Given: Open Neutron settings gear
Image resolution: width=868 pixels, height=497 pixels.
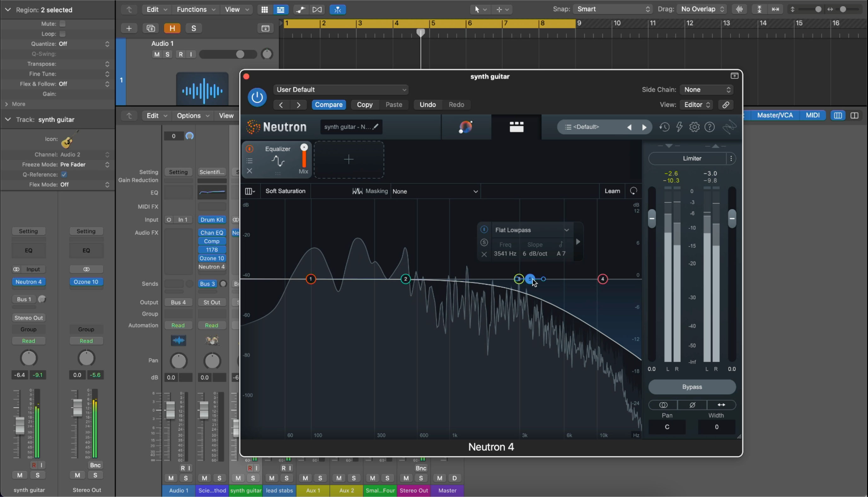Looking at the screenshot, I should [x=694, y=127].
